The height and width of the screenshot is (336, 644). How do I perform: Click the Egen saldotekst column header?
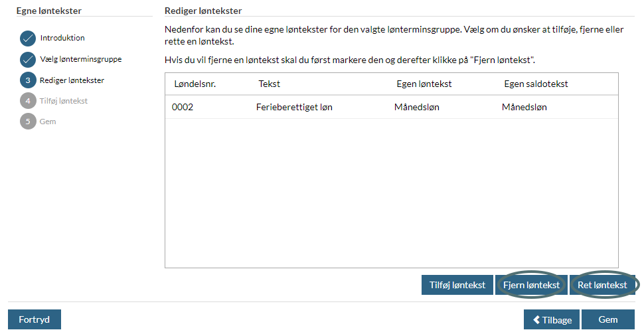[x=536, y=84]
